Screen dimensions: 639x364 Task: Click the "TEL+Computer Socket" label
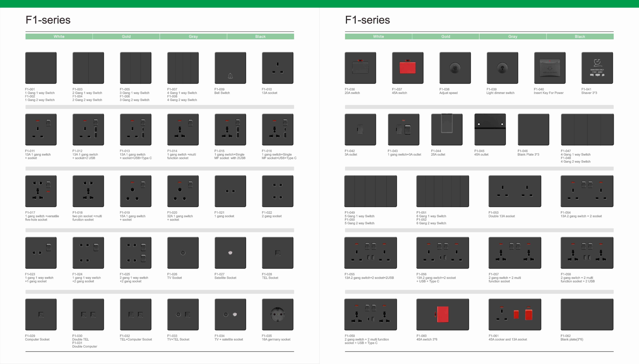click(x=136, y=339)
